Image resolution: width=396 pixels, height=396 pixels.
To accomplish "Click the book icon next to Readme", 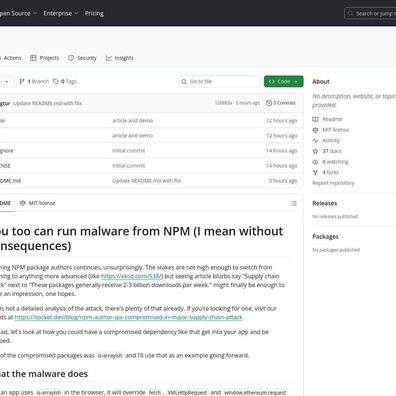I will tap(315, 119).
